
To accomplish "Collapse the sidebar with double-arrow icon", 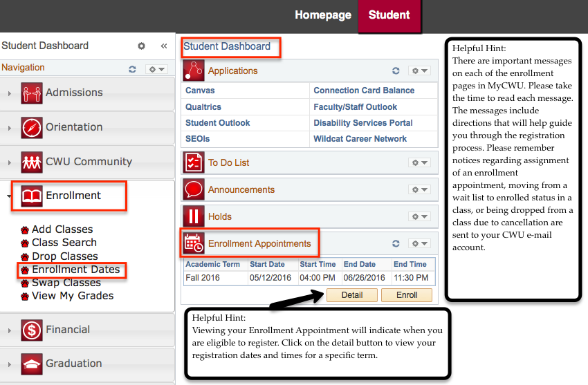I will click(x=164, y=46).
